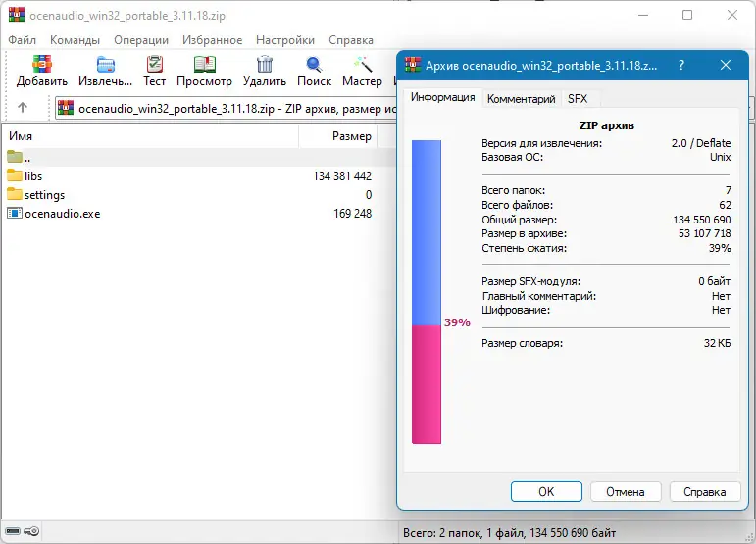Click the archive path address field
The height and width of the screenshot is (544, 756).
click(x=226, y=109)
